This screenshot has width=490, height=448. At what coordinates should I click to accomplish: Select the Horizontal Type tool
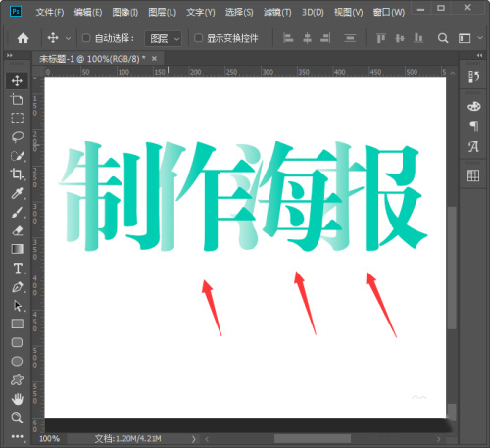pyautogui.click(x=18, y=268)
